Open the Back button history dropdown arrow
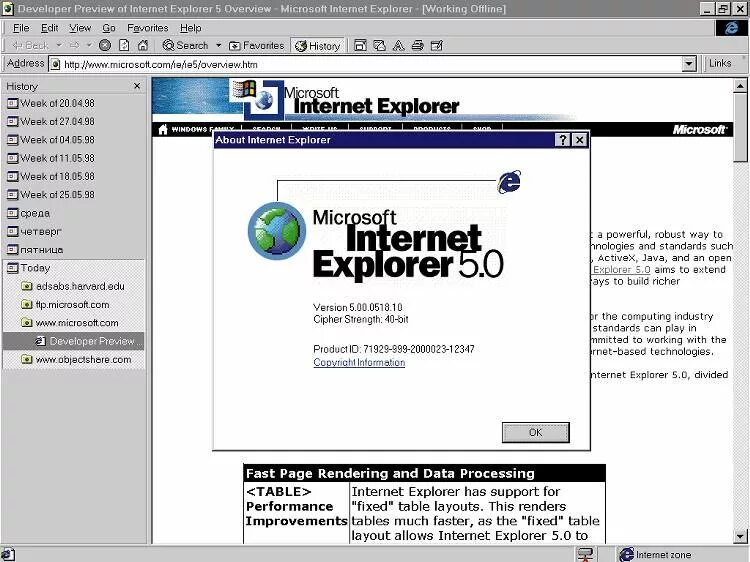Viewport: 750px width, 562px height. point(59,45)
